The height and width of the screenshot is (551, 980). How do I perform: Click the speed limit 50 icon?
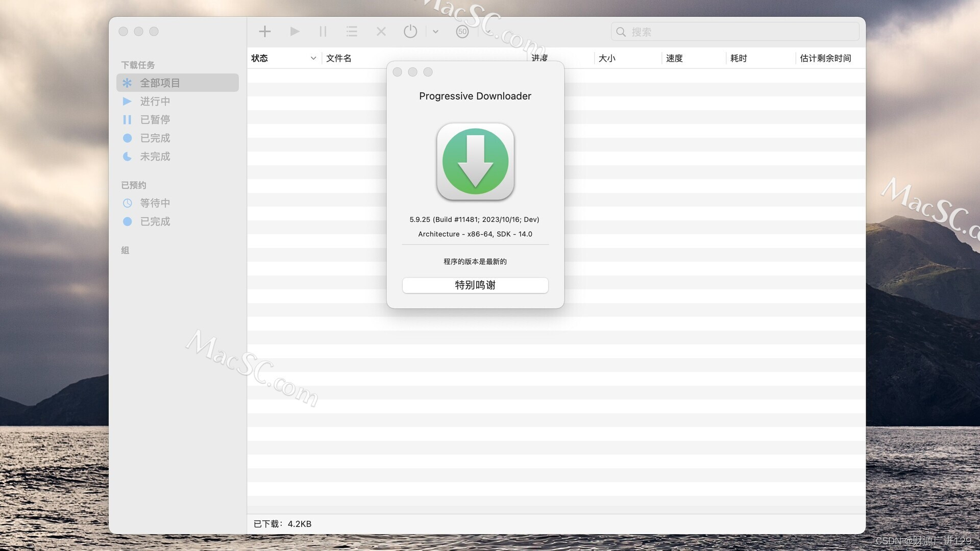pos(462,32)
